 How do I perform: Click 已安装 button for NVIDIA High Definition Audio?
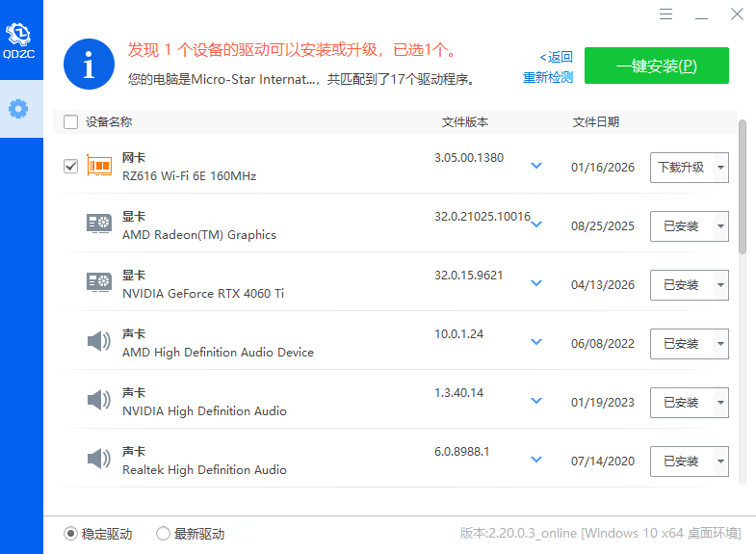[x=682, y=403]
